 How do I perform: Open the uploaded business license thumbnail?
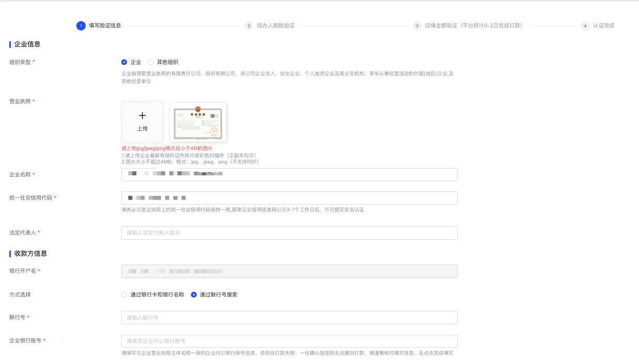[x=198, y=122]
